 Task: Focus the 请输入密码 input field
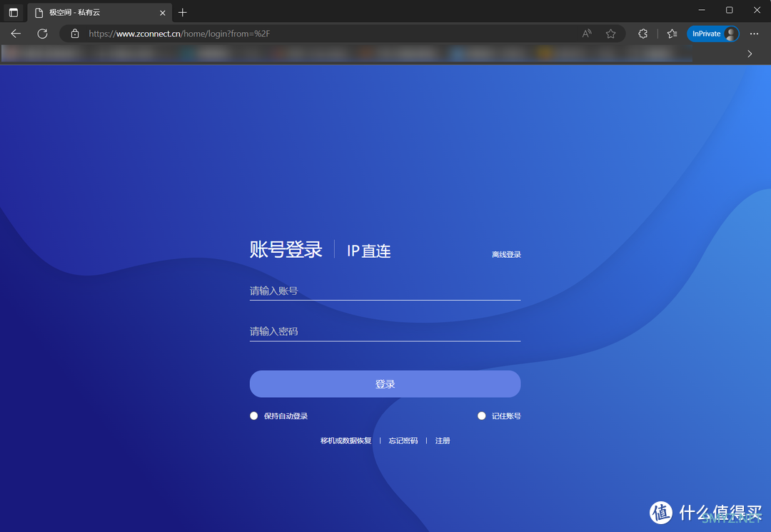click(385, 331)
